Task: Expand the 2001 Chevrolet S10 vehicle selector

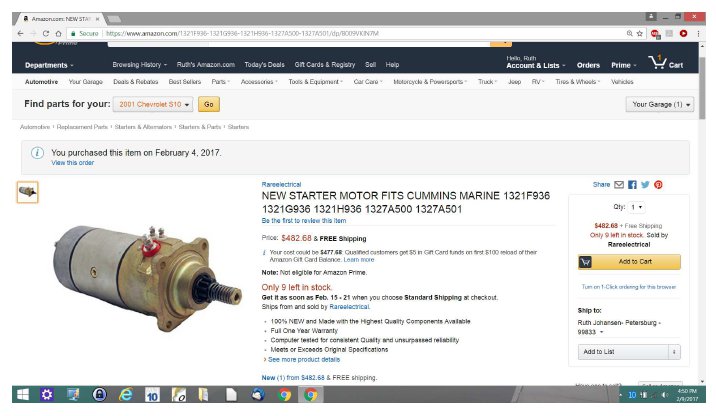Action: (153, 105)
